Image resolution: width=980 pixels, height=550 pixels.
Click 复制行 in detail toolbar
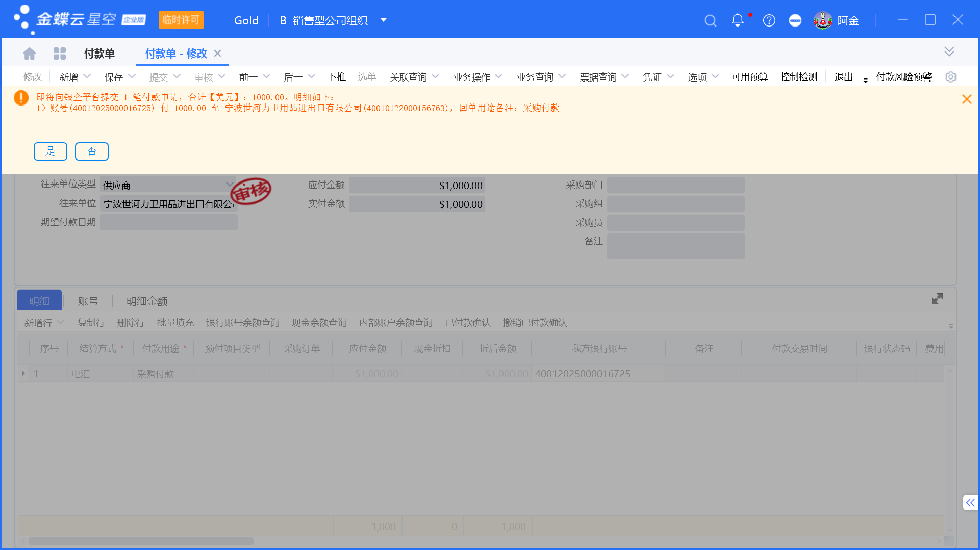click(x=91, y=323)
